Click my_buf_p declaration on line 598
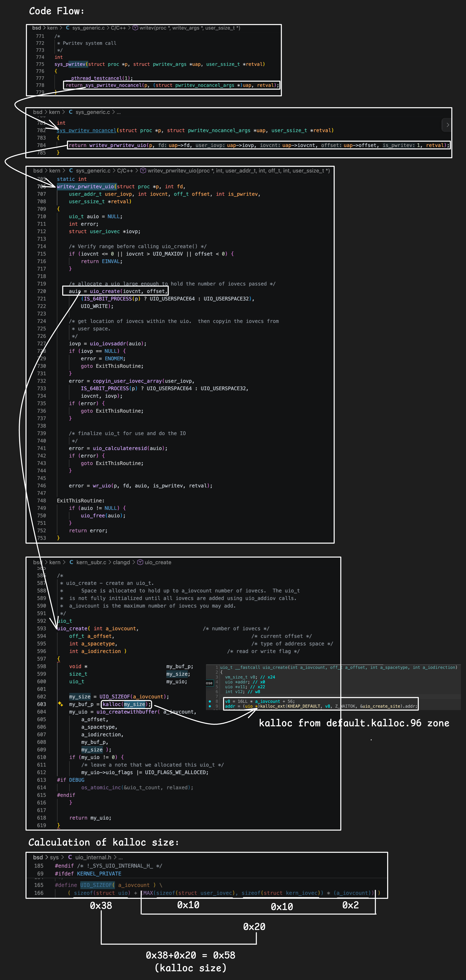Image resolution: width=466 pixels, height=980 pixels. (180, 666)
